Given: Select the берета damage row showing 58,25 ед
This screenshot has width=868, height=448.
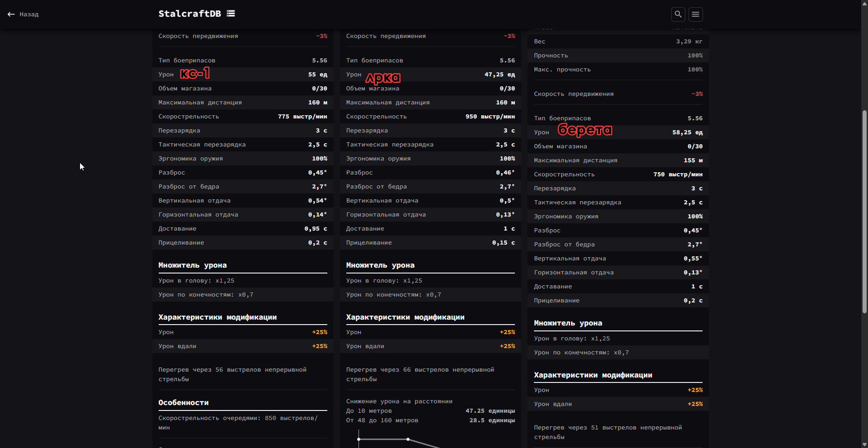Looking at the screenshot, I should 618,132.
